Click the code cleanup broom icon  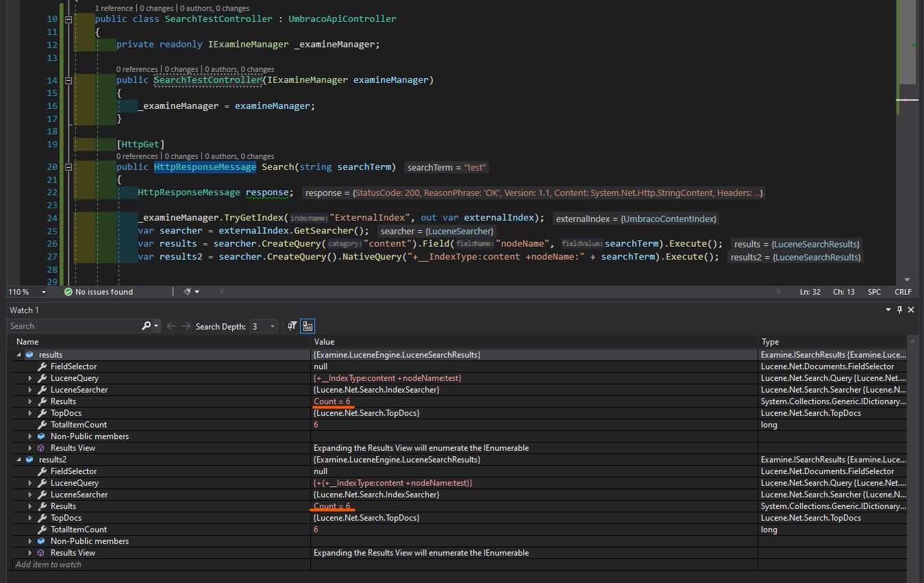[x=187, y=292]
